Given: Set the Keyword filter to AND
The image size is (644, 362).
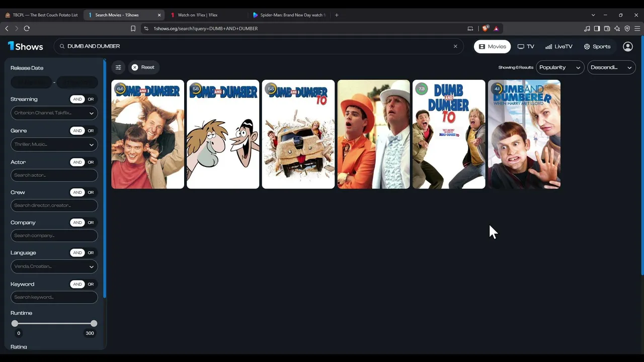Looking at the screenshot, I should [x=77, y=284].
